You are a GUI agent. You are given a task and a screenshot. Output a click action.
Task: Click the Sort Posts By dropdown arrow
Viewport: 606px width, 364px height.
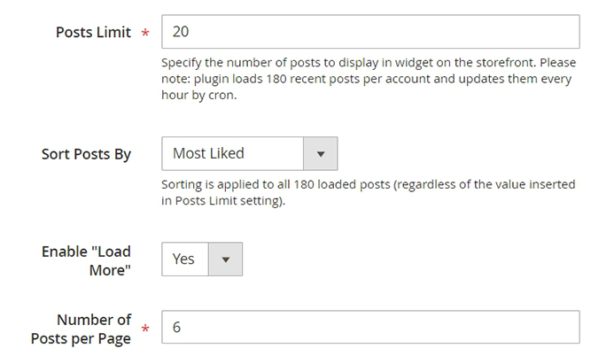(320, 154)
